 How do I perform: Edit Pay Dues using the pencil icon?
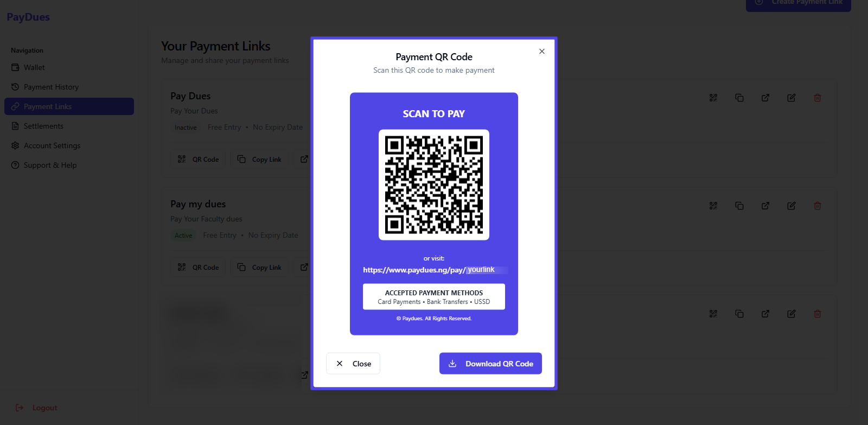(x=791, y=98)
